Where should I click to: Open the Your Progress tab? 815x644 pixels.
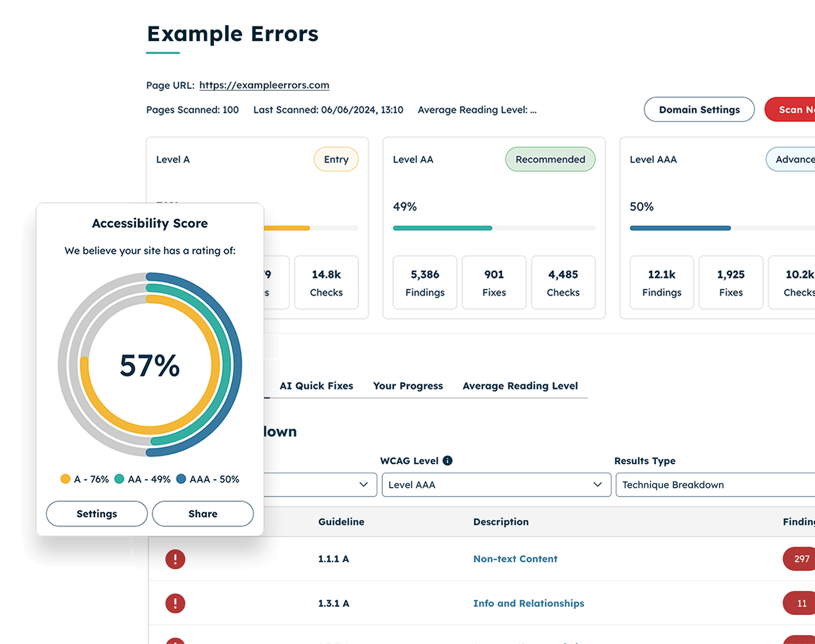tap(408, 386)
